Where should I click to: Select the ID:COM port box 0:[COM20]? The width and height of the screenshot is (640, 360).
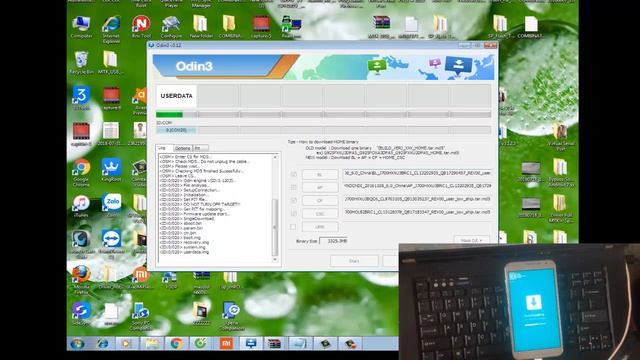click(x=176, y=130)
